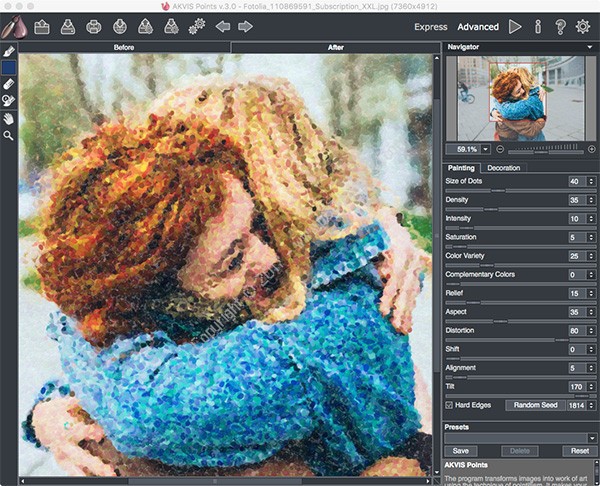The image size is (600, 486).
Task: Select the Hand tool
Action: click(8, 119)
